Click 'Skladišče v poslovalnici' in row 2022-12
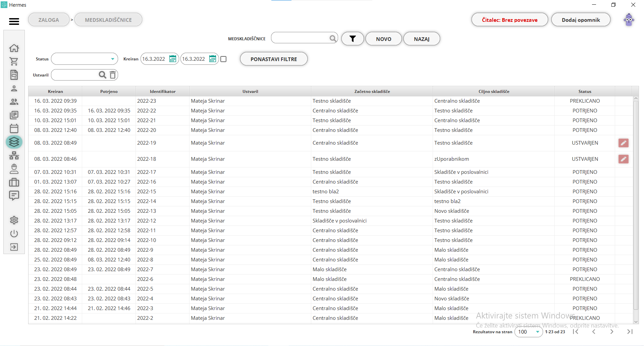The image size is (644, 346). [339, 221]
